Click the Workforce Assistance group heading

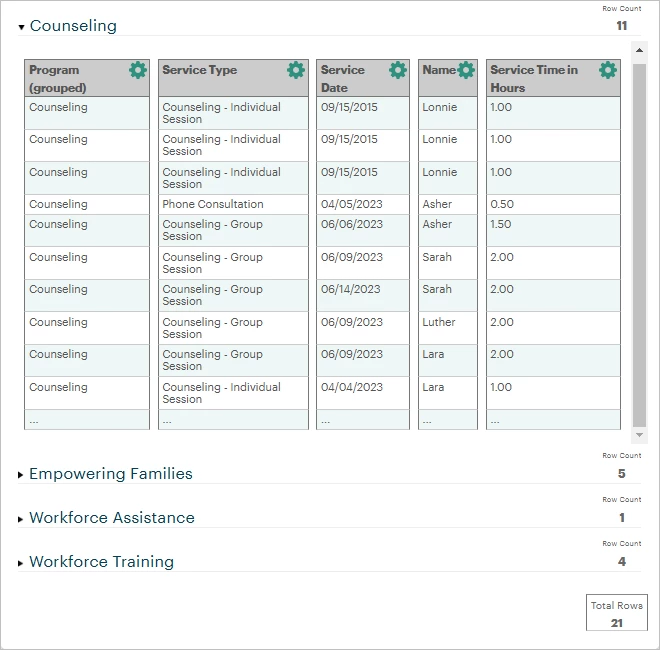(112, 518)
